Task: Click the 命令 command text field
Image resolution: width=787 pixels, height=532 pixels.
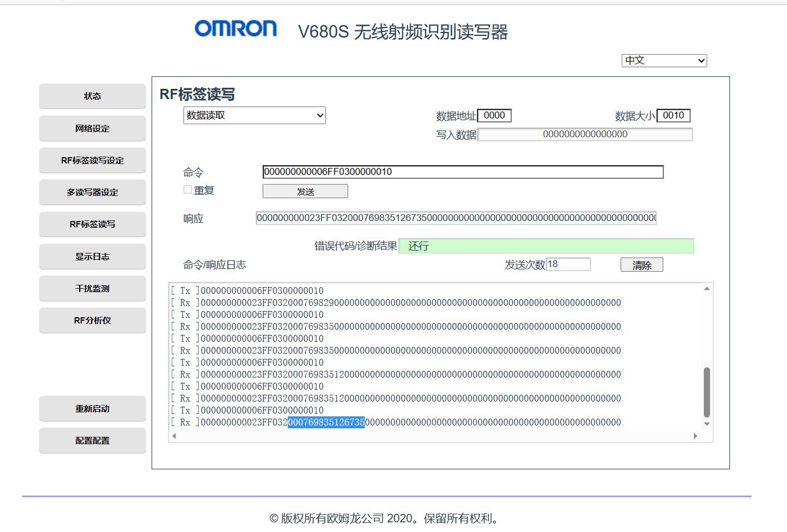Action: point(463,172)
